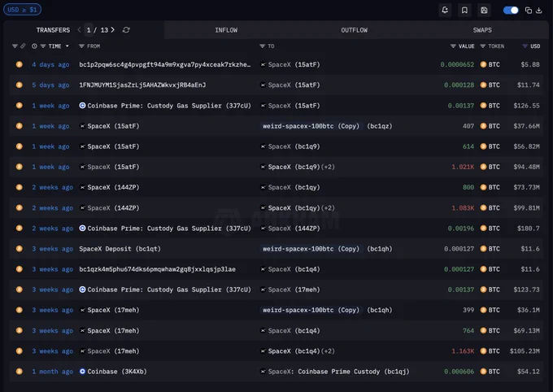Open the TO column filter

pos(263,46)
